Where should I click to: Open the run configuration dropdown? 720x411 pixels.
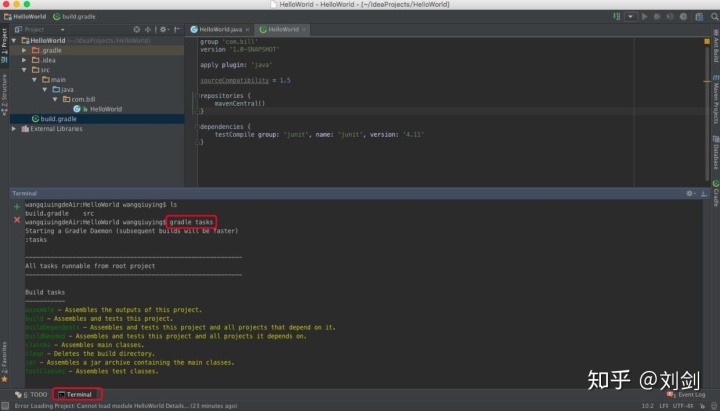pos(630,17)
